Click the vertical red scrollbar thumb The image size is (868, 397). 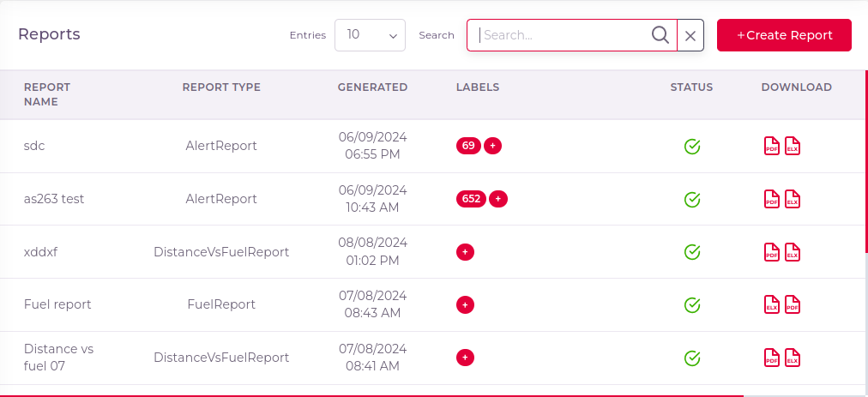[x=865, y=160]
